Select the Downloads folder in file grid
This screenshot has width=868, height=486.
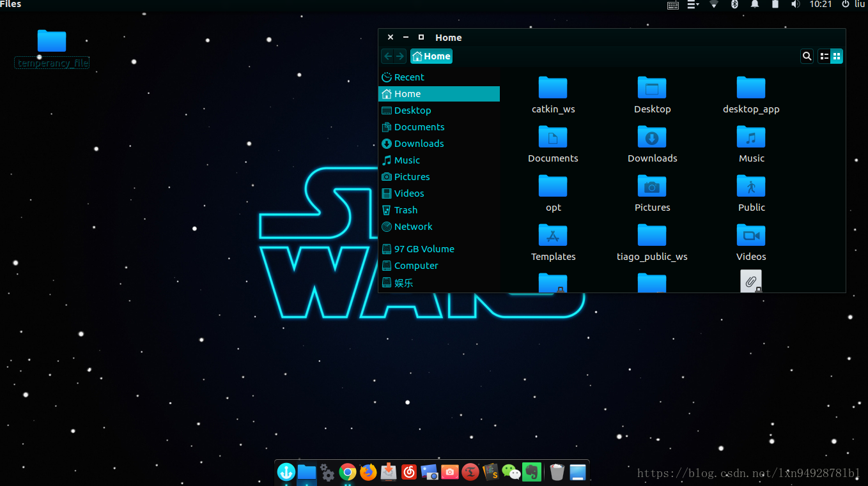652,144
